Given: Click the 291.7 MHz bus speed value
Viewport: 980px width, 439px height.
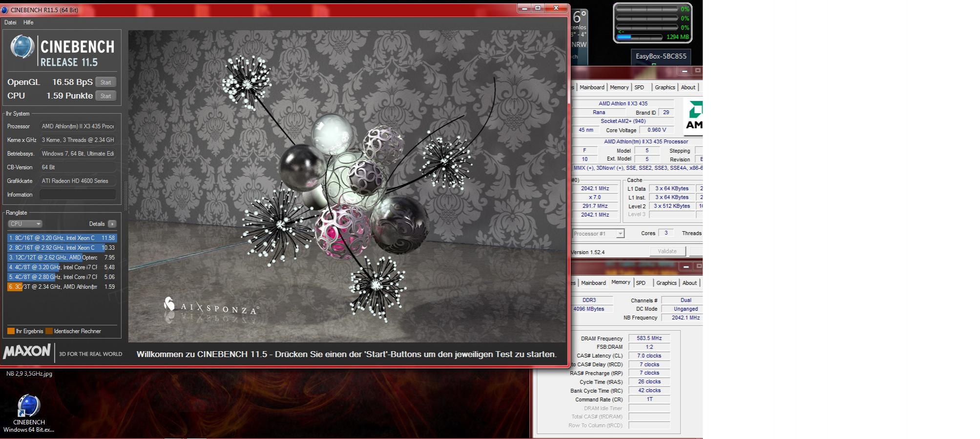Looking at the screenshot, I should click(x=595, y=206).
